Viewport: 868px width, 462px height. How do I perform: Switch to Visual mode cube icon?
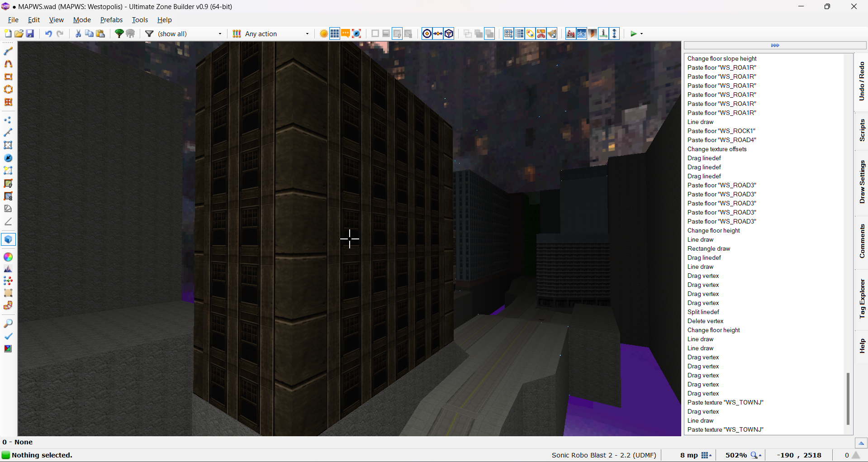(8, 239)
